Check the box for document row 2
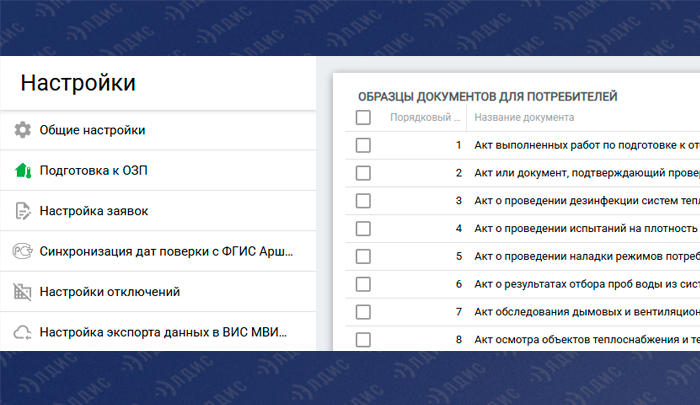Viewport: 700px width, 405px height. pos(363,173)
